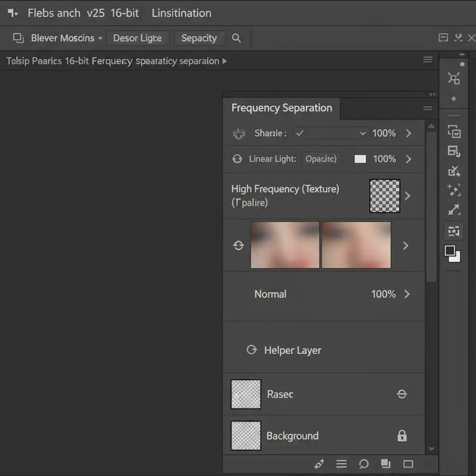
Task: Click the lock icon on Background layer
Action: tap(402, 436)
